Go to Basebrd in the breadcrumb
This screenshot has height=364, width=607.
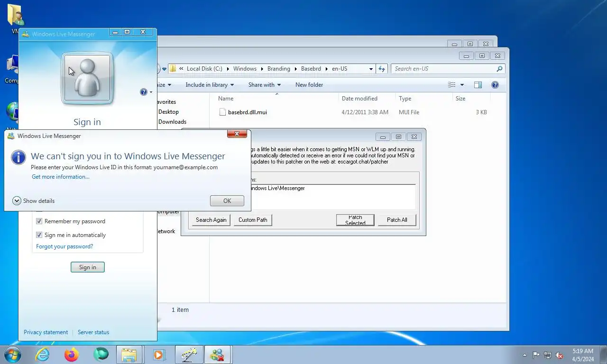click(311, 69)
